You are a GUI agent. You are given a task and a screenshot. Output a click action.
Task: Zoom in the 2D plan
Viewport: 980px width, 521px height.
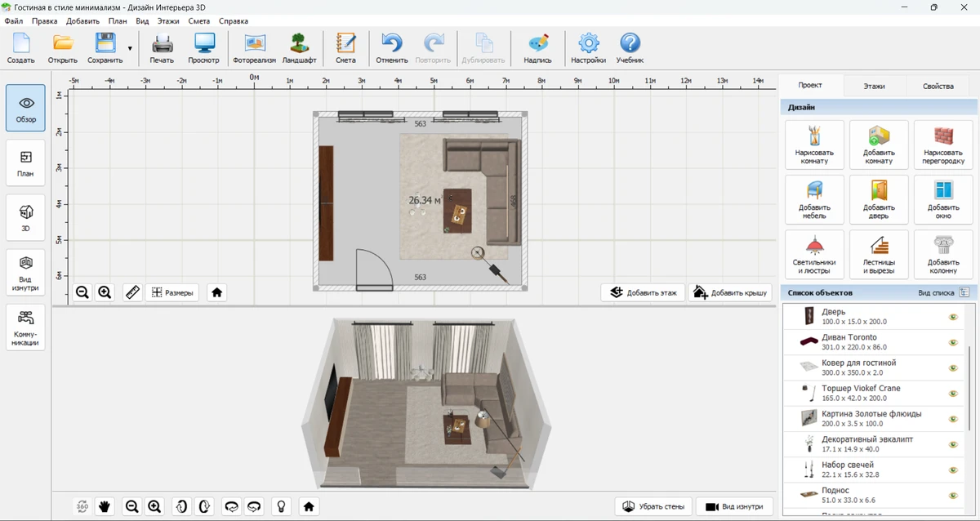[105, 292]
